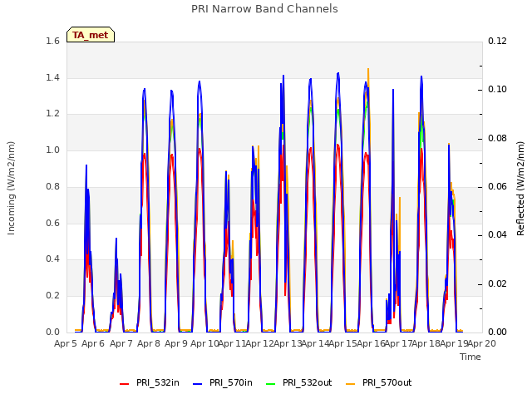Click the 1.0 left axis value
This screenshot has width=532, height=399.
53,150
